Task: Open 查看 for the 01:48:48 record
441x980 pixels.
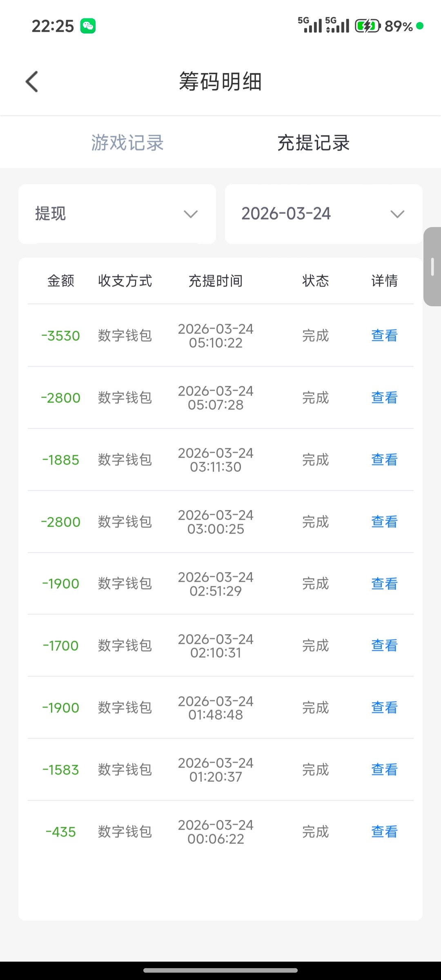Action: 384,708
